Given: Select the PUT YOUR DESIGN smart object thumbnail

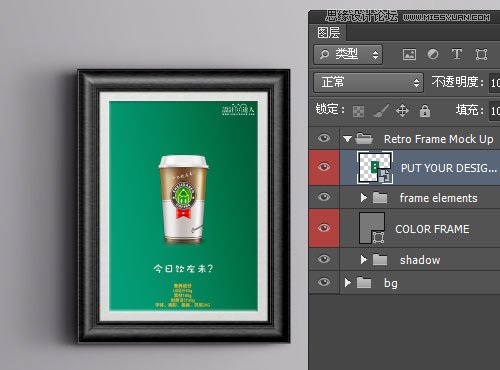Looking at the screenshot, I should point(375,167).
